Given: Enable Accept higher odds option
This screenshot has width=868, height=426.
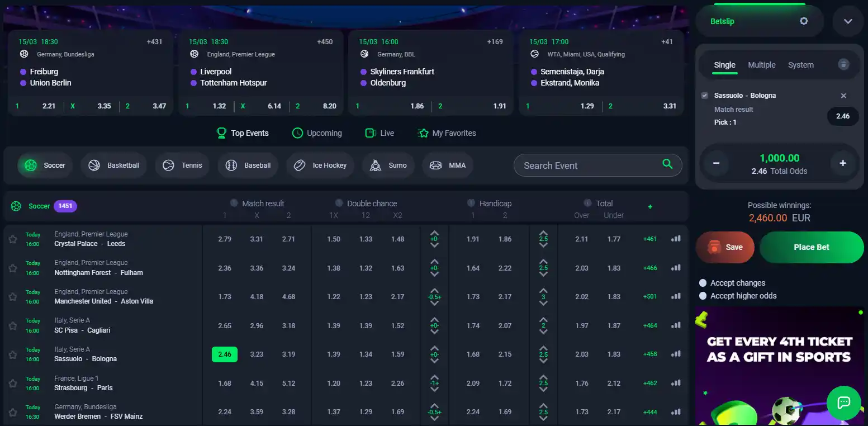Looking at the screenshot, I should (703, 296).
